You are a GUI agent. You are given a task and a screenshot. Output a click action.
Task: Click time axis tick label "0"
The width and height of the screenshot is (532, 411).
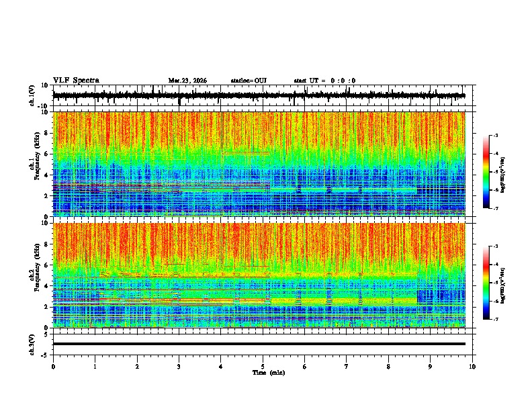point(53,367)
